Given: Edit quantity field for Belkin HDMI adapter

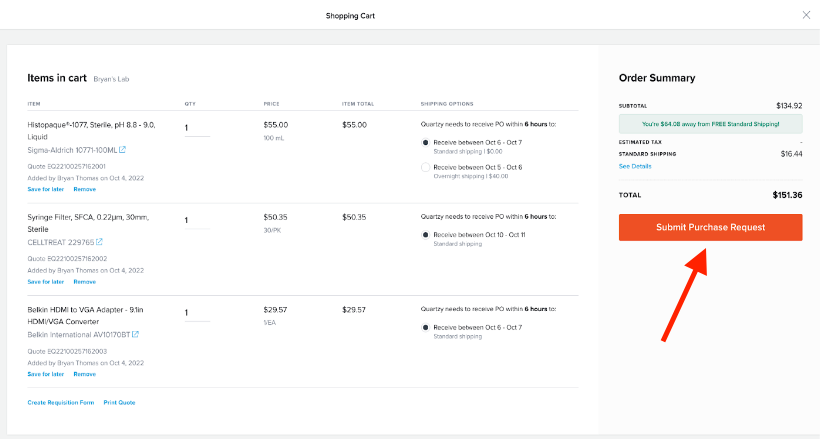Looking at the screenshot, I should [x=197, y=313].
